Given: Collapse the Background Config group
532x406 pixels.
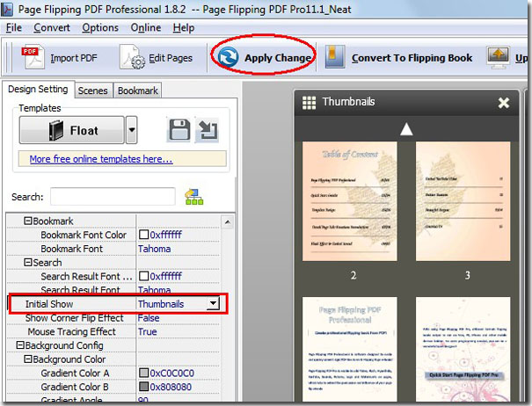Looking at the screenshot, I should click(x=20, y=345).
